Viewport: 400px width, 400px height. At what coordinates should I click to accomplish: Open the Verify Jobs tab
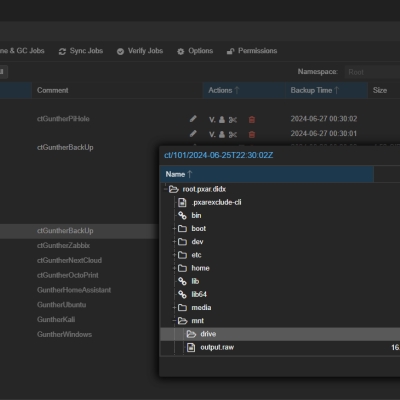[x=140, y=51]
